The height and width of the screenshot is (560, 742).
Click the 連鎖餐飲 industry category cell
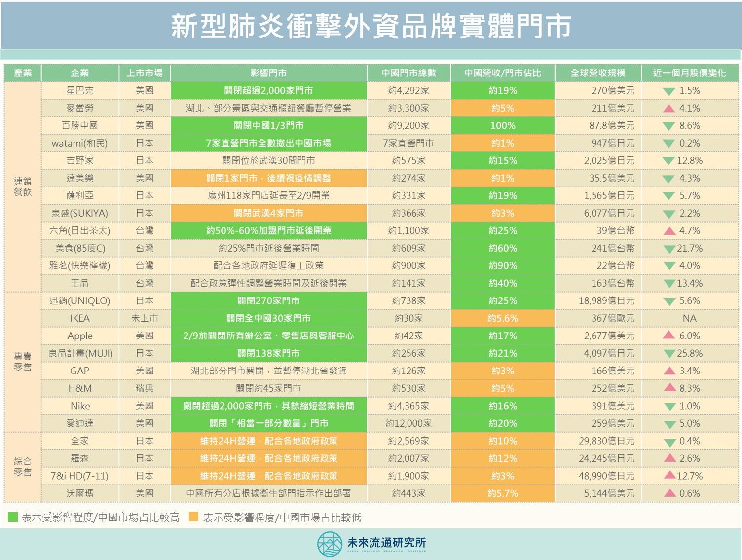pyautogui.click(x=23, y=187)
